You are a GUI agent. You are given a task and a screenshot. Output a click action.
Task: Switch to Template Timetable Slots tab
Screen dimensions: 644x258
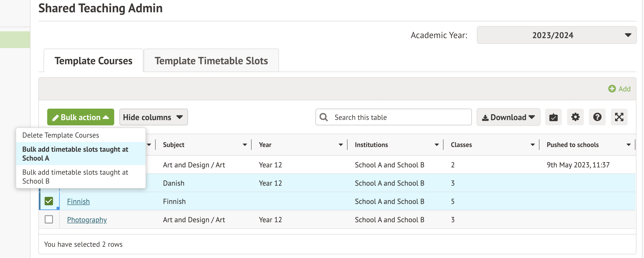211,61
